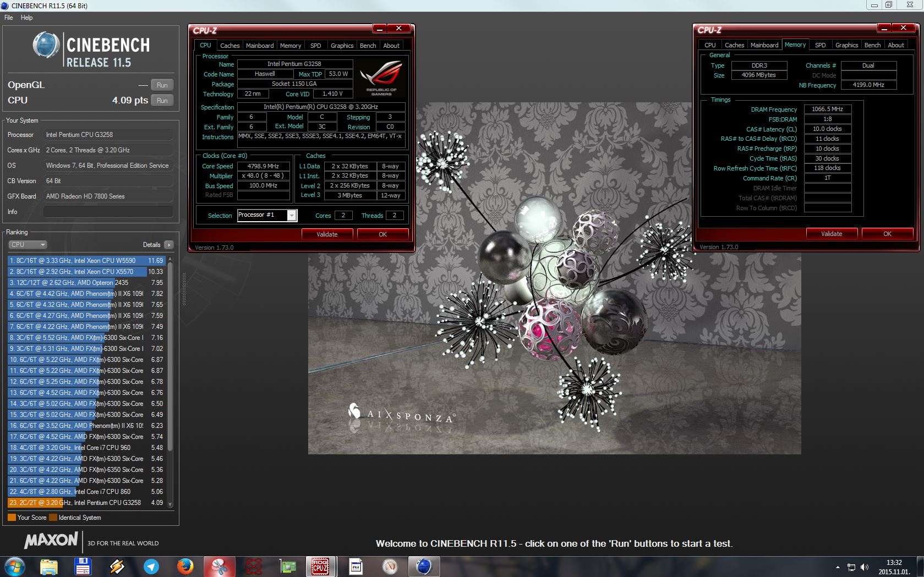Click the network tray icon
Screen dimensions: 924x577
[851, 567]
